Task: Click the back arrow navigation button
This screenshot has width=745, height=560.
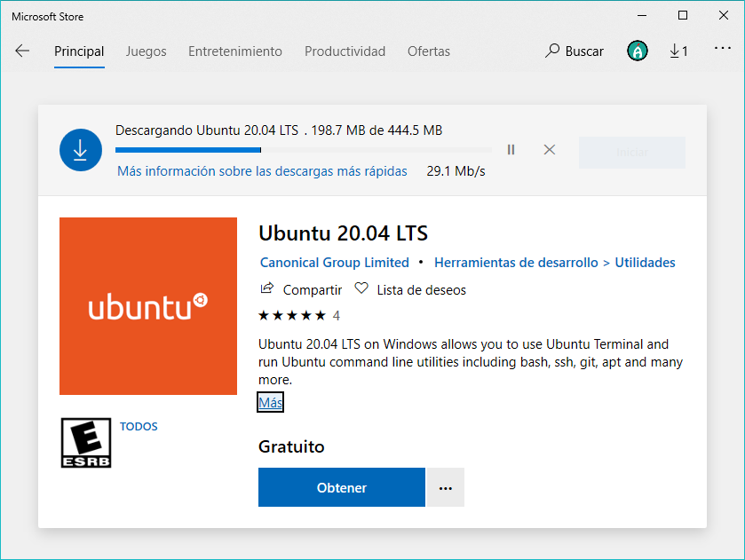Action: [22, 51]
